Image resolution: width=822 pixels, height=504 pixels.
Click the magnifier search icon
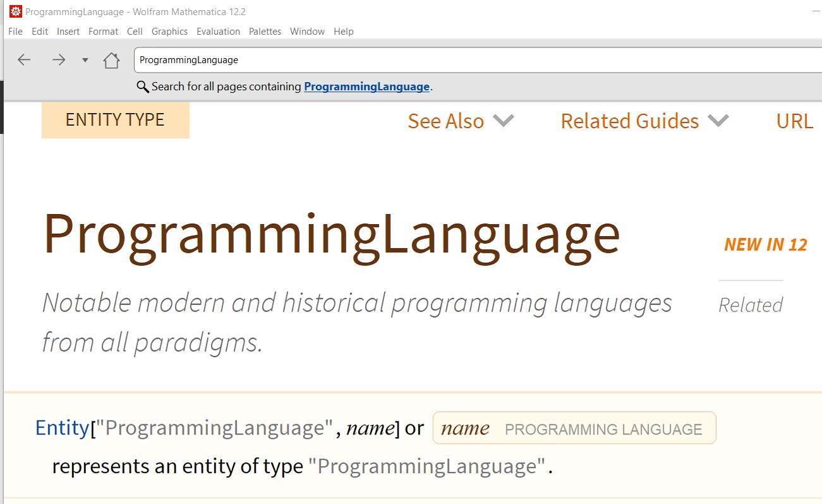click(143, 87)
